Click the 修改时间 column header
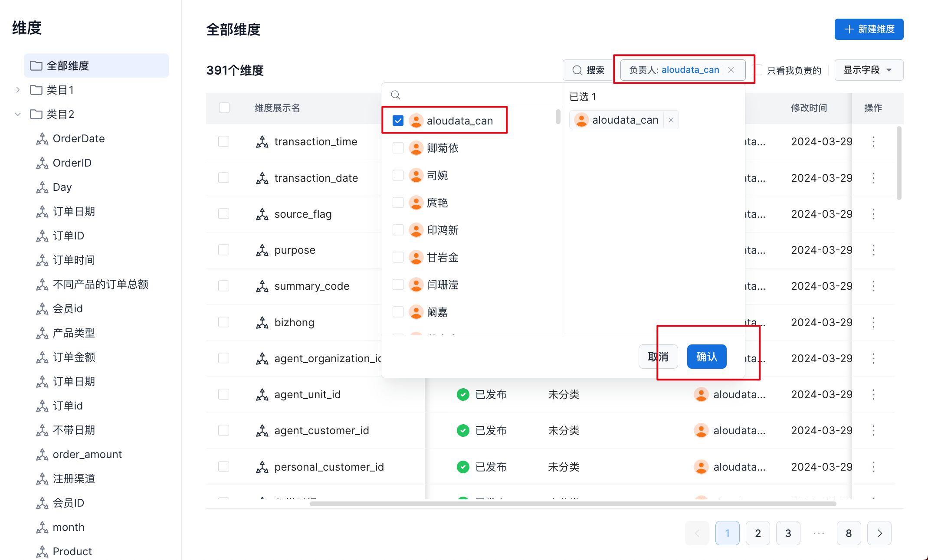Viewport: 928px width, 560px height. (x=809, y=108)
